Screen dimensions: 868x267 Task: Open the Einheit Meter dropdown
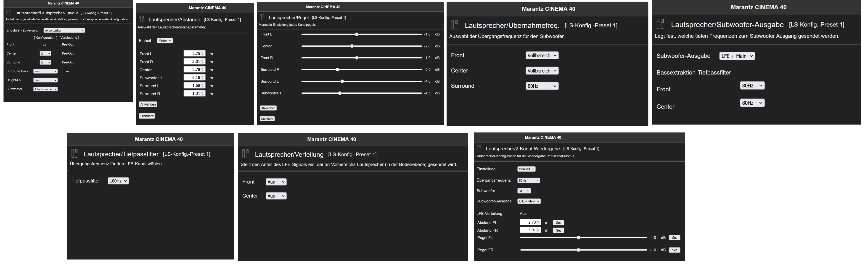coord(165,40)
